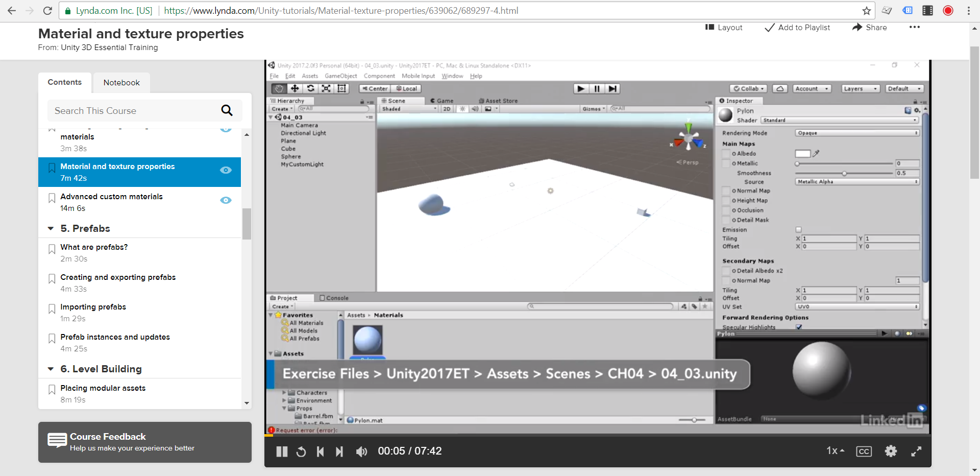Skip to next video

pos(339,451)
